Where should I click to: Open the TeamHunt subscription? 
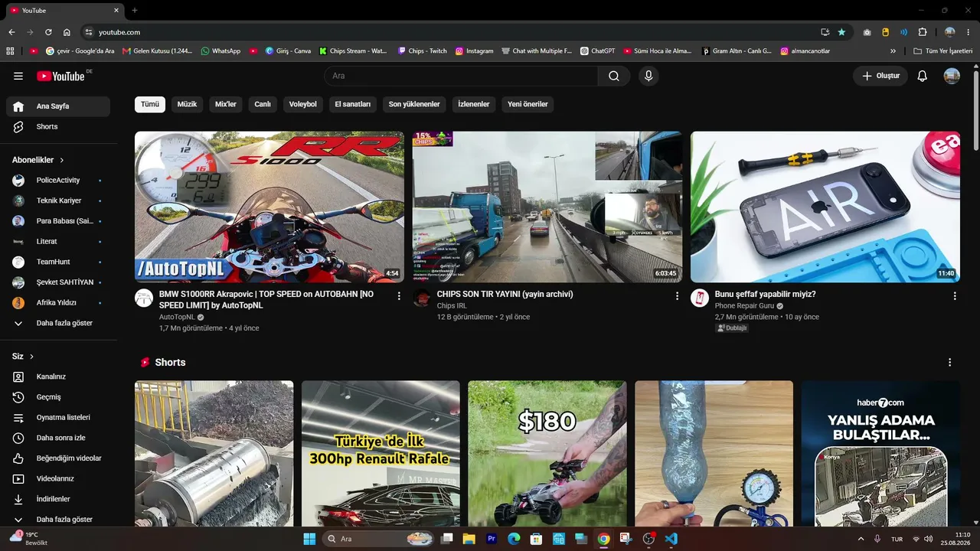tap(58, 262)
